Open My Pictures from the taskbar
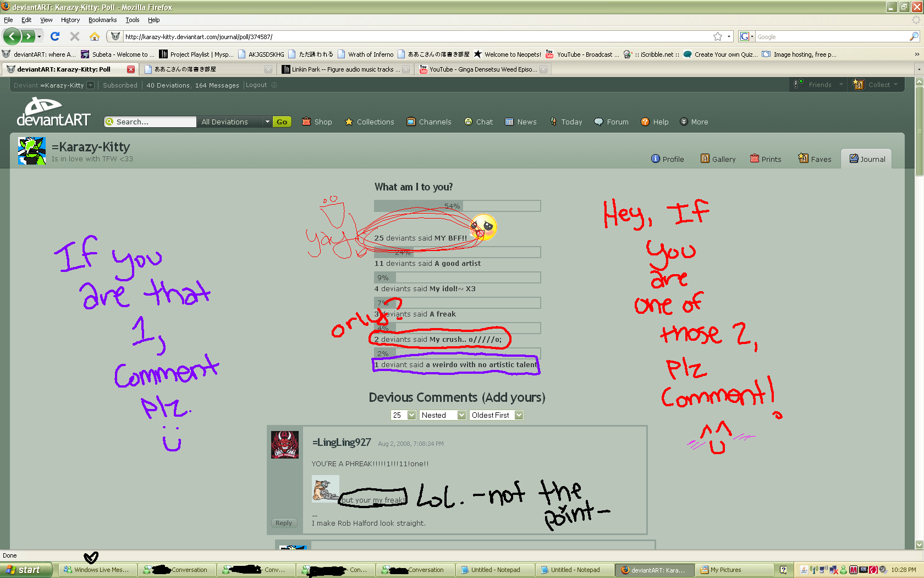 click(x=734, y=570)
